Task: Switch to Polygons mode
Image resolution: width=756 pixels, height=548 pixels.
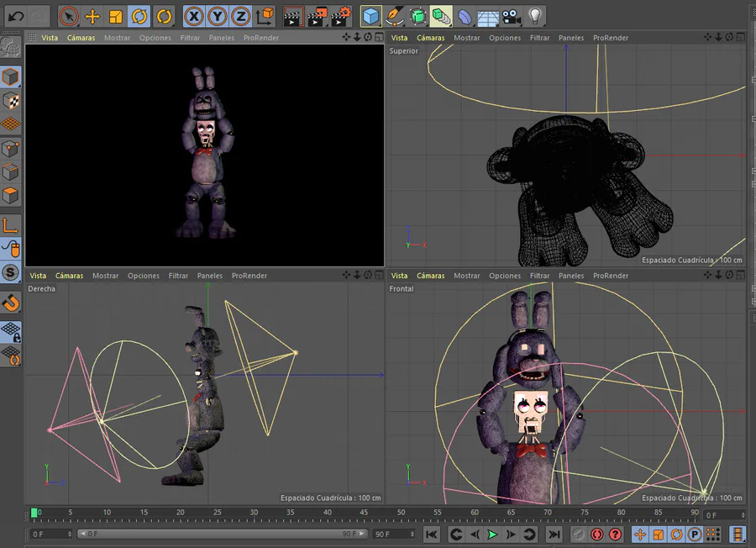Action: (x=10, y=196)
